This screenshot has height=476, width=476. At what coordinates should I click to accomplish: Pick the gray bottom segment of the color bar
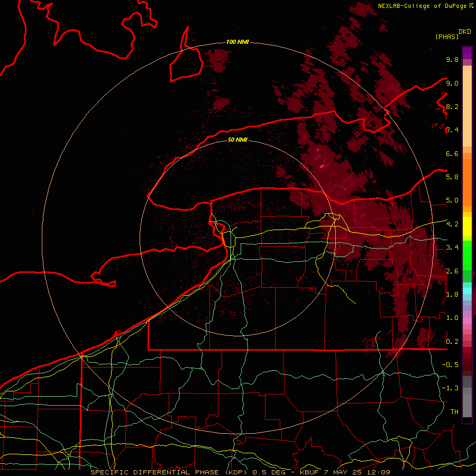click(x=467, y=402)
